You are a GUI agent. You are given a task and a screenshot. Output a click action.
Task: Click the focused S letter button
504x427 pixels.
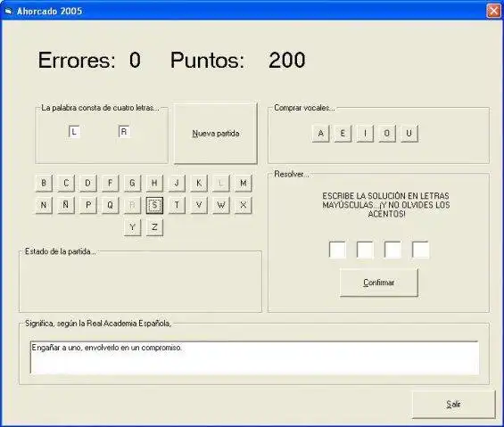pyautogui.click(x=154, y=205)
